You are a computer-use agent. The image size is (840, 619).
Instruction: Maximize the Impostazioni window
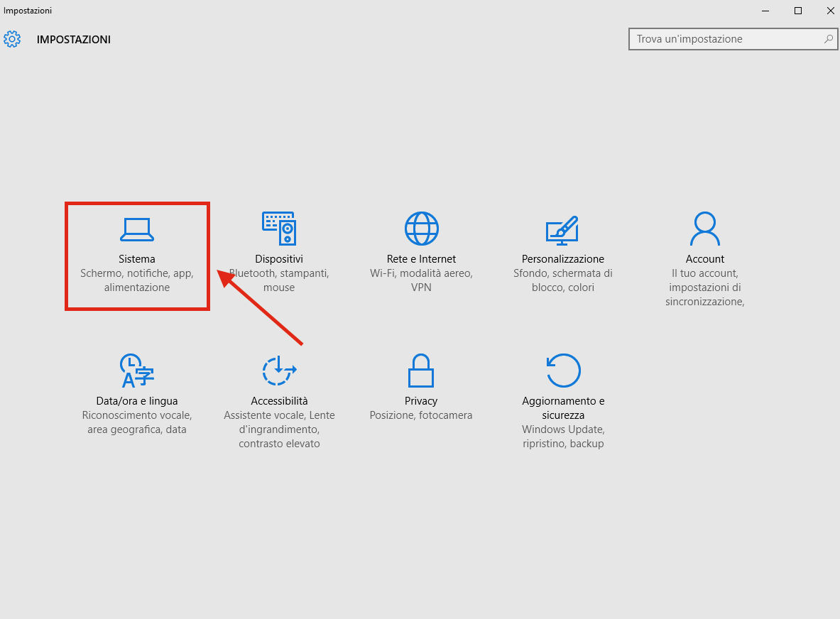(x=797, y=11)
